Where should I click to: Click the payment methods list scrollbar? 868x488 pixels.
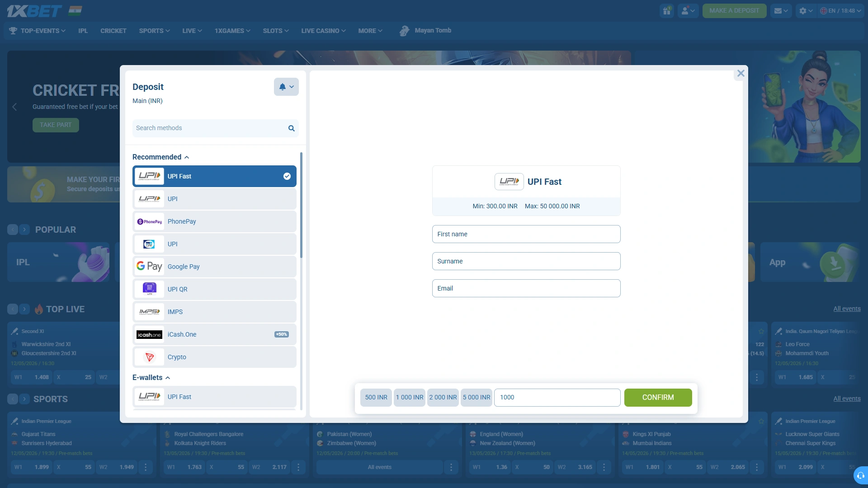pos(301,206)
